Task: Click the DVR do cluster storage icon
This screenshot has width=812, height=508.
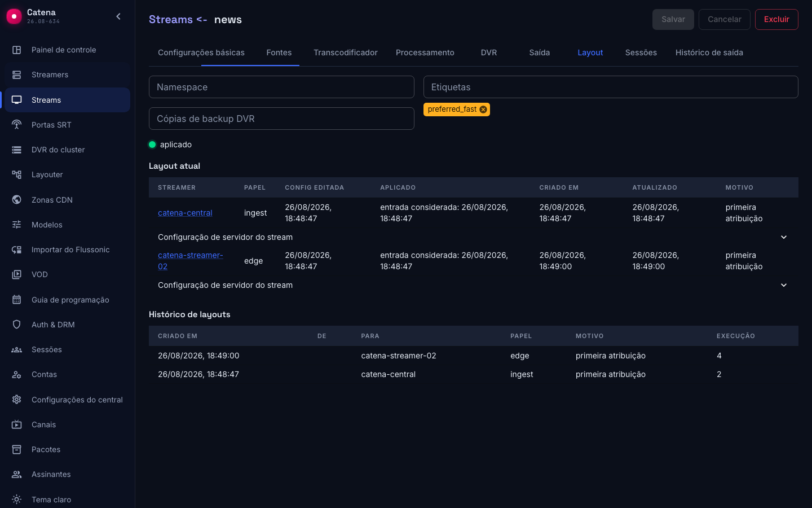Action: 17,150
